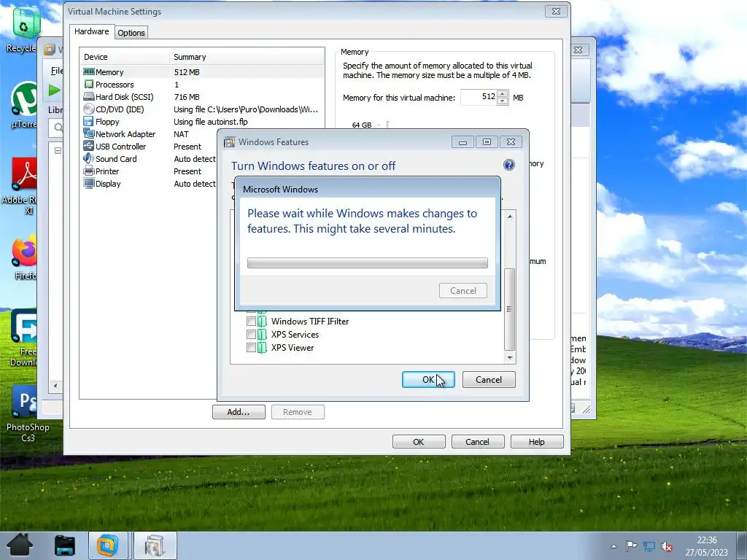Click the green play button in VMware window
The width and height of the screenshot is (747, 560).
pos(54,90)
